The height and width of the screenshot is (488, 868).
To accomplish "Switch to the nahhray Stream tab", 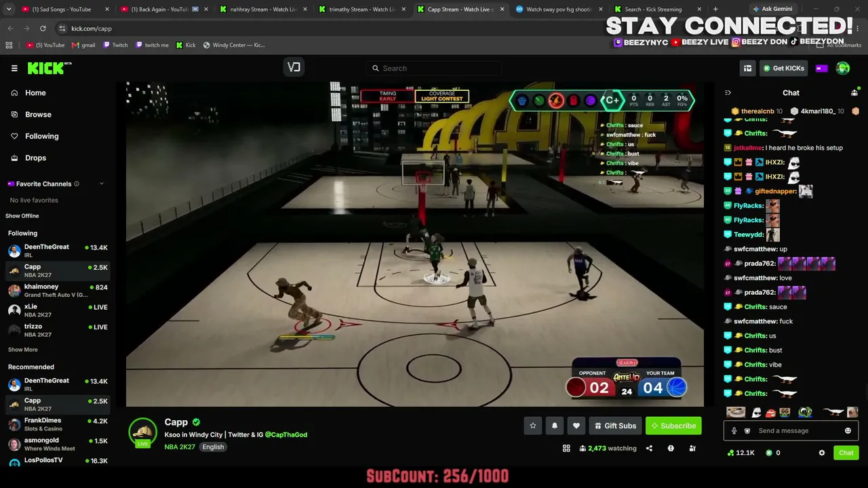I will pyautogui.click(x=262, y=9).
